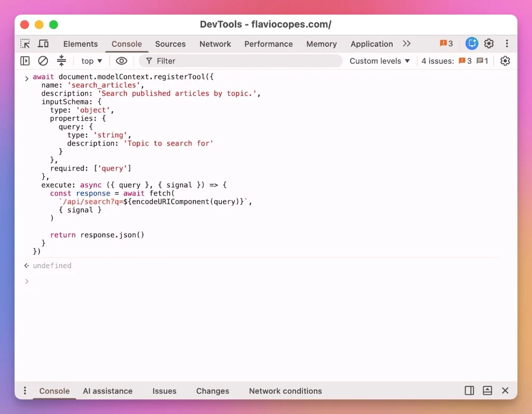Toggle the drawer side panel layout icon
532x414 pixels.
469,391
